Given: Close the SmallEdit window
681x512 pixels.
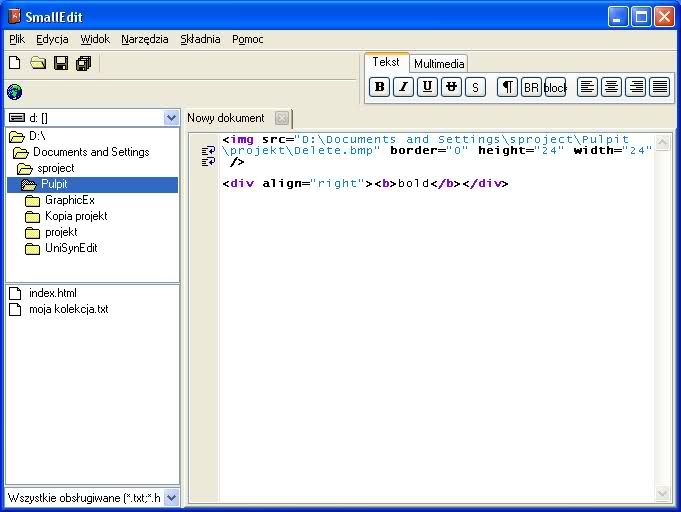Looking at the screenshot, I should pos(664,17).
